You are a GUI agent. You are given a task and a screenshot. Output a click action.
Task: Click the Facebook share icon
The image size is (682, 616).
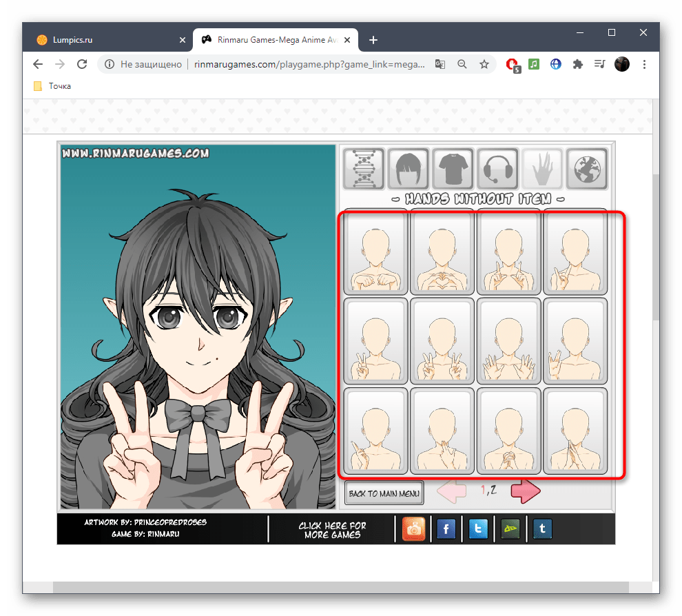click(x=446, y=529)
